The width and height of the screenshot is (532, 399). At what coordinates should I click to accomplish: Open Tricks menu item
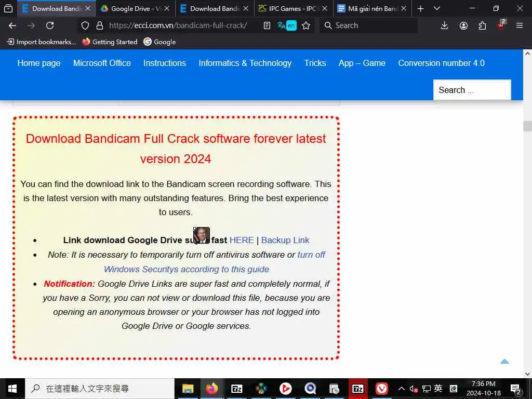click(315, 63)
